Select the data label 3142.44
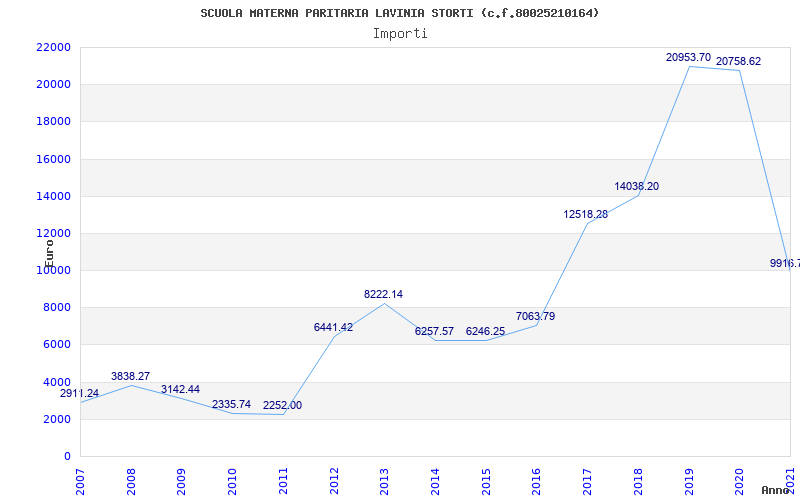Image resolution: width=800 pixels, height=500 pixels. tap(181, 389)
